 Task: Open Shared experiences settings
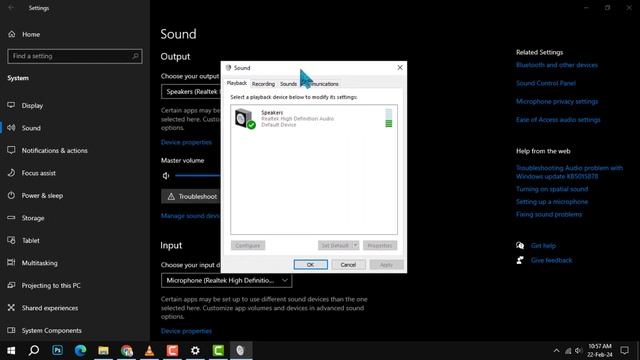pos(50,308)
